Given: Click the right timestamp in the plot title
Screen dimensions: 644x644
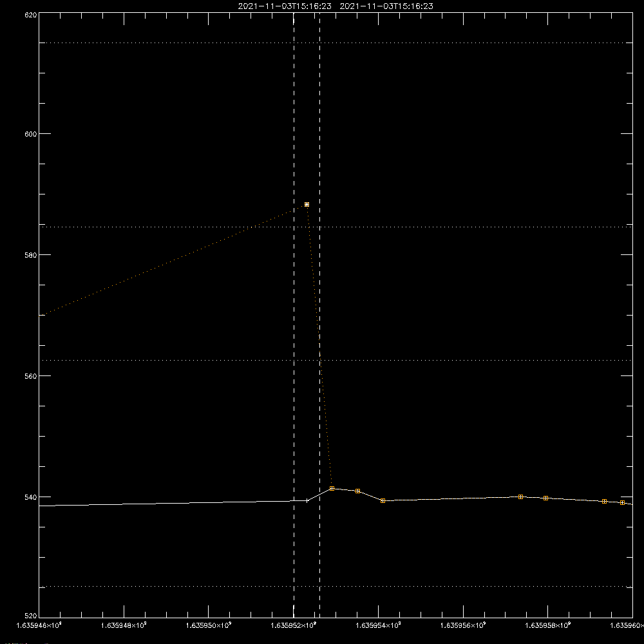Looking at the screenshot, I should point(386,6).
